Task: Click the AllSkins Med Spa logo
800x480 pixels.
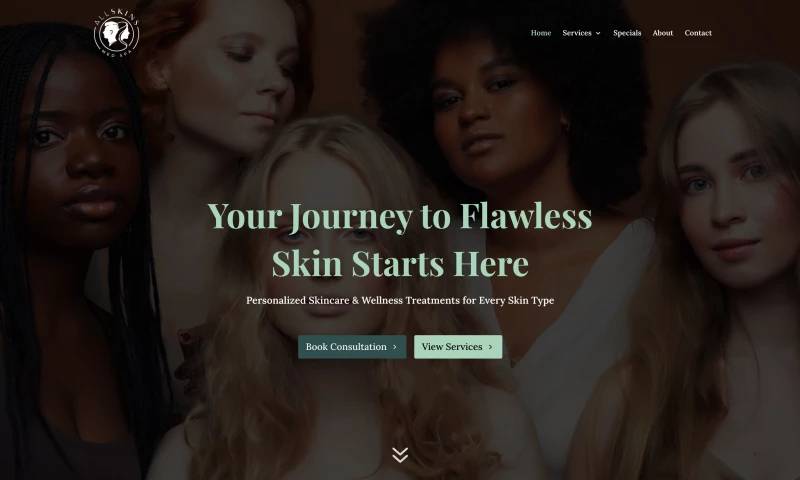Action: (117, 33)
